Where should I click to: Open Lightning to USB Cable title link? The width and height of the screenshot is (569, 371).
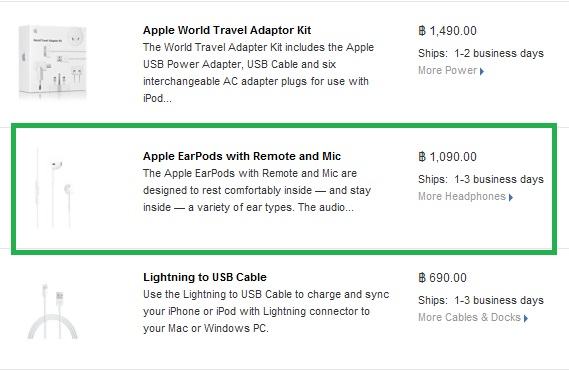pos(205,277)
